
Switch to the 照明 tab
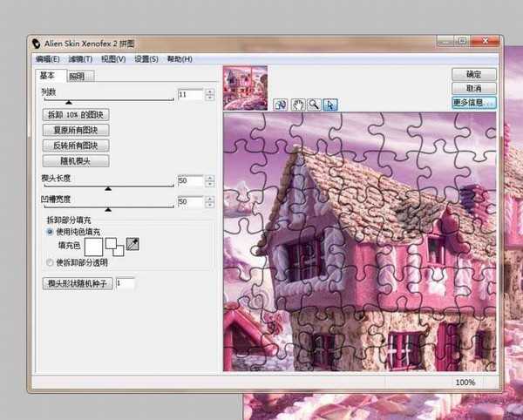(78, 77)
